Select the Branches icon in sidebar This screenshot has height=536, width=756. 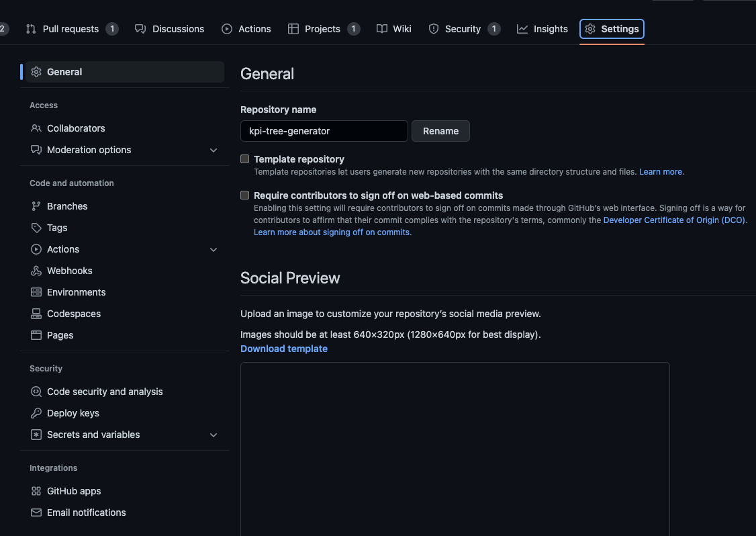[x=36, y=206]
